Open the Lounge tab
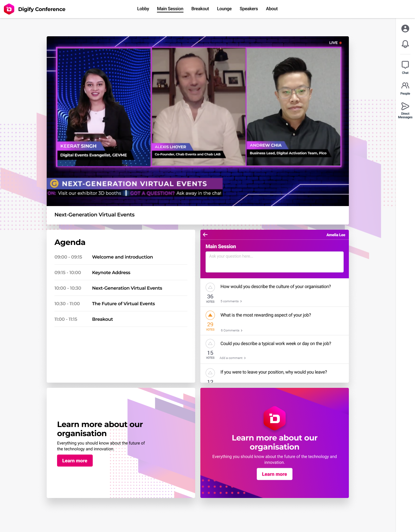 (224, 9)
